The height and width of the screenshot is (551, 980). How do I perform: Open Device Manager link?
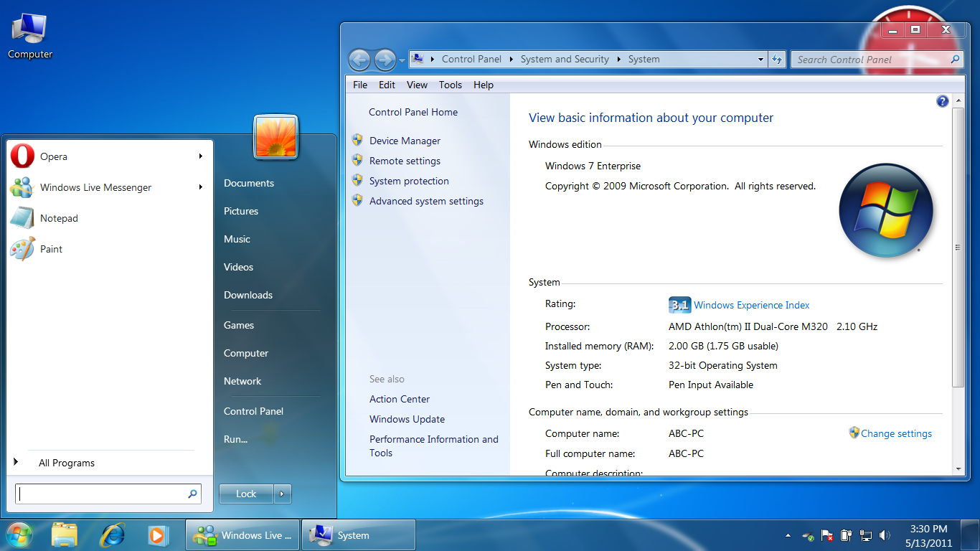click(405, 141)
